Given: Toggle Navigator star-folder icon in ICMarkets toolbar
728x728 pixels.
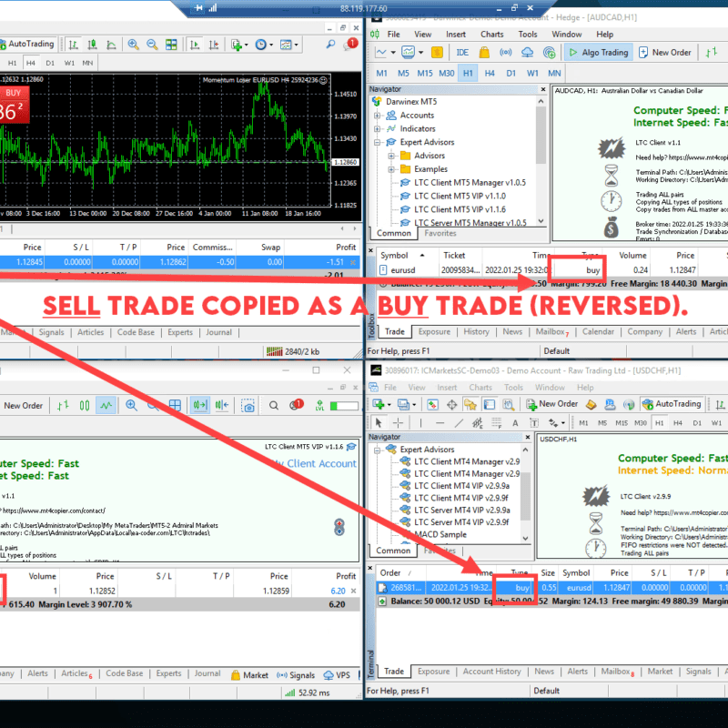Looking at the screenshot, I should coord(470,404).
